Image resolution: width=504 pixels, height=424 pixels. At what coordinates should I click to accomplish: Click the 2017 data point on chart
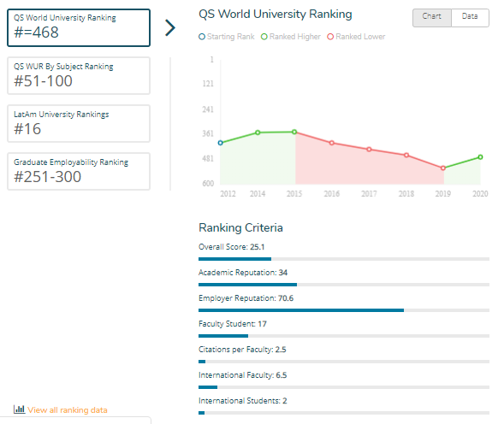(369, 150)
